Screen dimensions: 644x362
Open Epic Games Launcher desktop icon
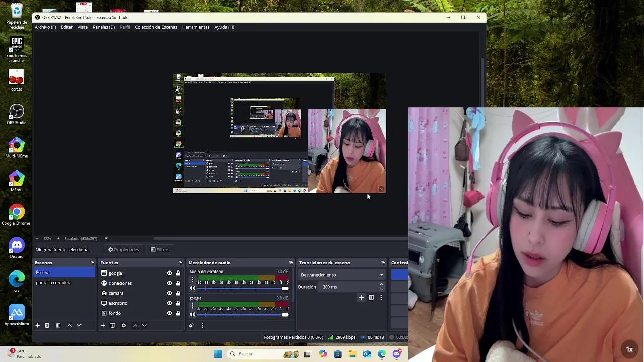[17, 49]
